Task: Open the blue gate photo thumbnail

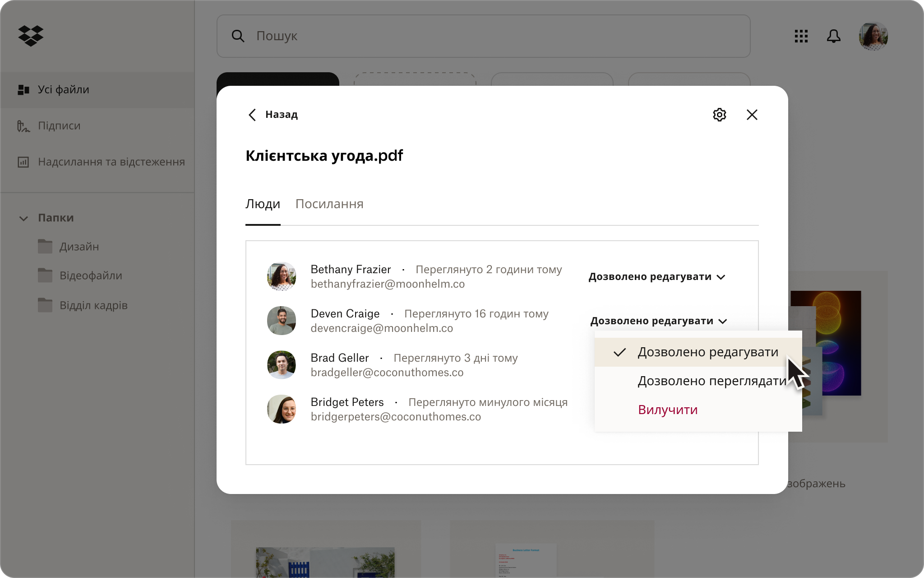Action: (x=325, y=563)
